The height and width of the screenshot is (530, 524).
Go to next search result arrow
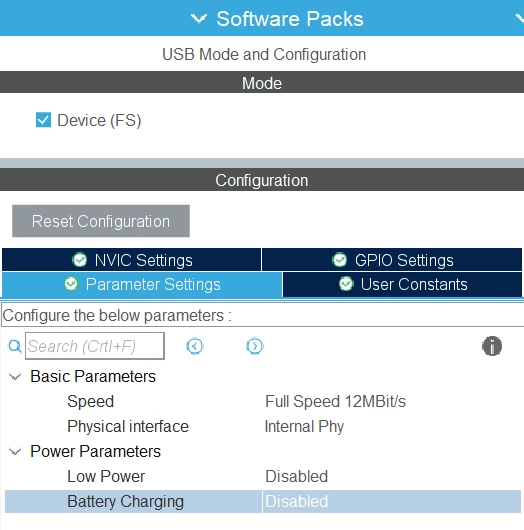255,346
